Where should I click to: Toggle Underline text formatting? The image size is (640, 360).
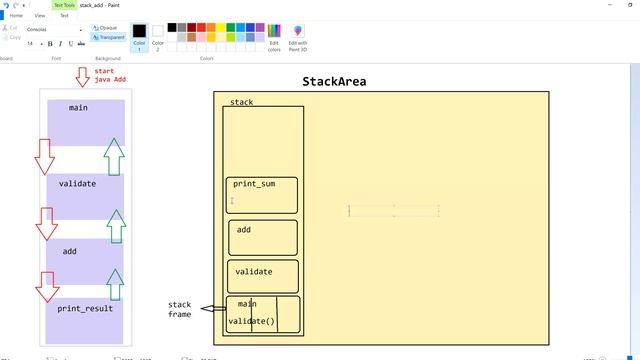point(71,44)
